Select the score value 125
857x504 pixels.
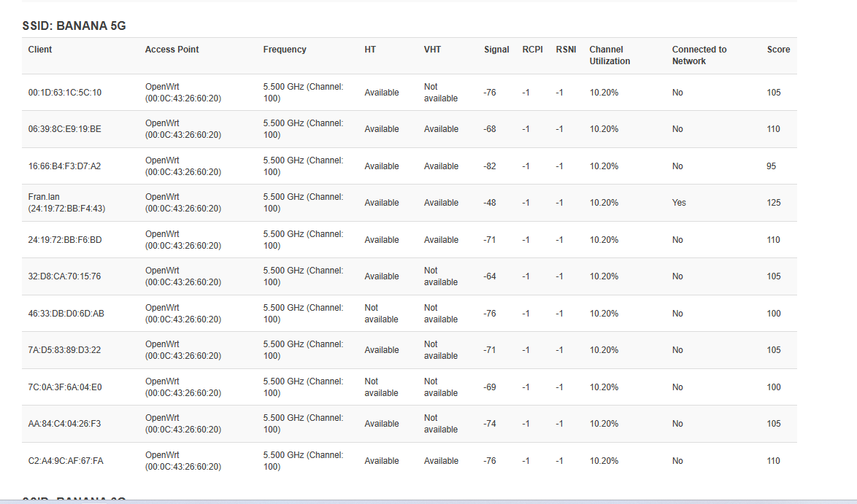click(x=773, y=203)
